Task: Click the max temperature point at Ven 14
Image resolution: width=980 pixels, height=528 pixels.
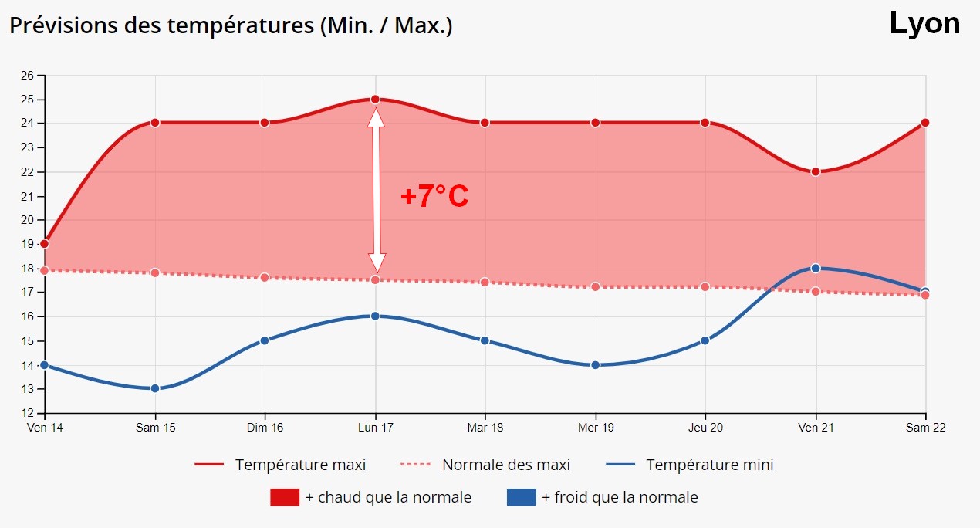Action: 45,244
